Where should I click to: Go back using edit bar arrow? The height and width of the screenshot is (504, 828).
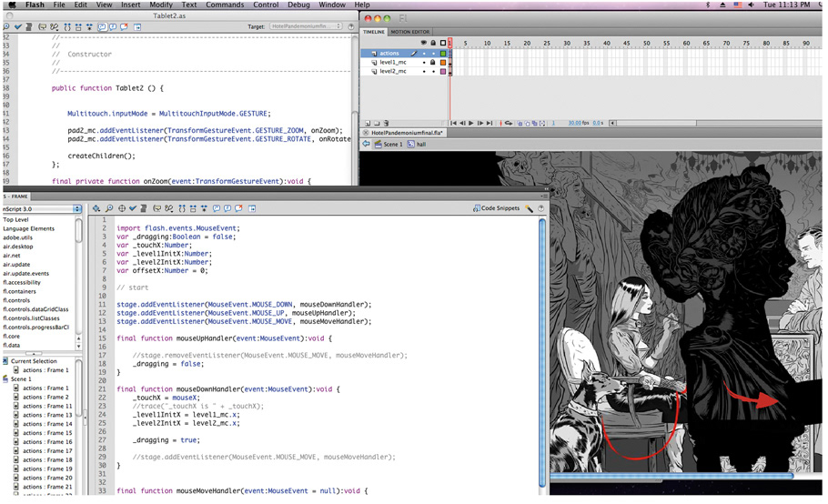pyautogui.click(x=366, y=144)
